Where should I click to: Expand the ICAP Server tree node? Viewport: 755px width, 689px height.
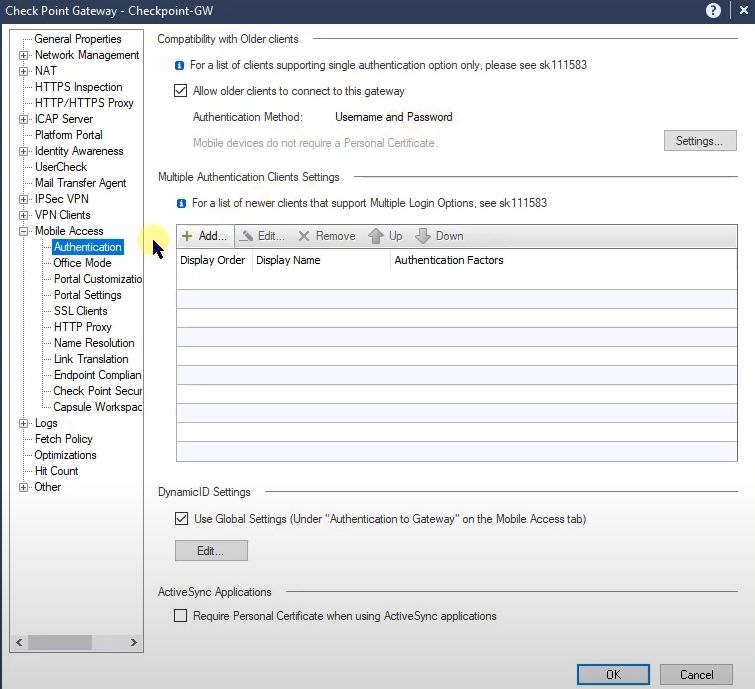(23, 119)
